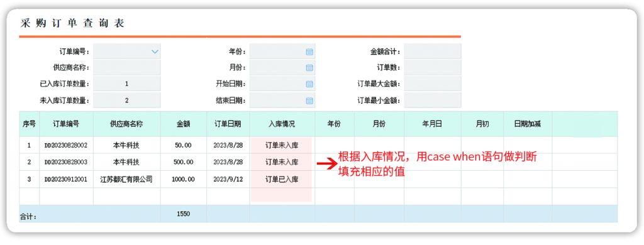
Task: Click the 订单数 input field
Action: (433, 68)
